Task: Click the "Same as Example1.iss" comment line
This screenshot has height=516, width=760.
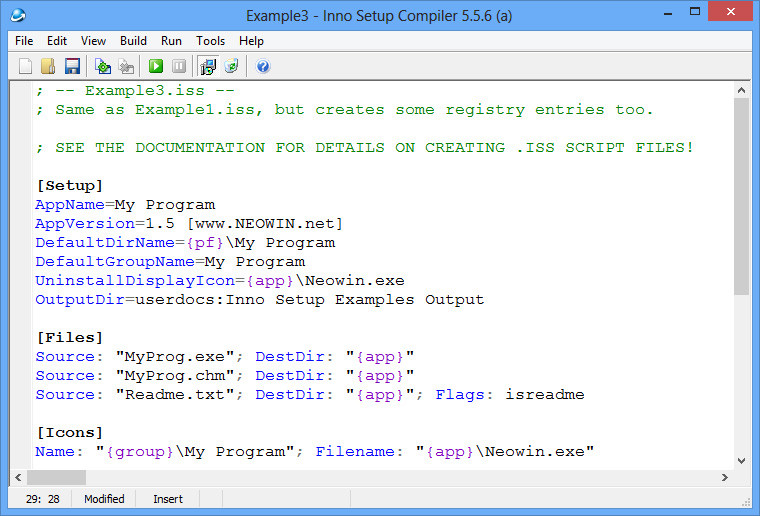Action: click(345, 109)
